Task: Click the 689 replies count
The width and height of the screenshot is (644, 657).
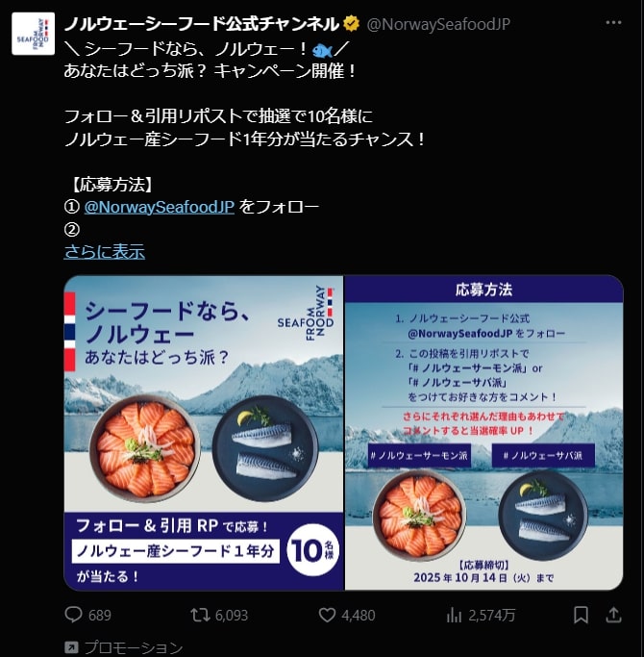Action: (100, 615)
